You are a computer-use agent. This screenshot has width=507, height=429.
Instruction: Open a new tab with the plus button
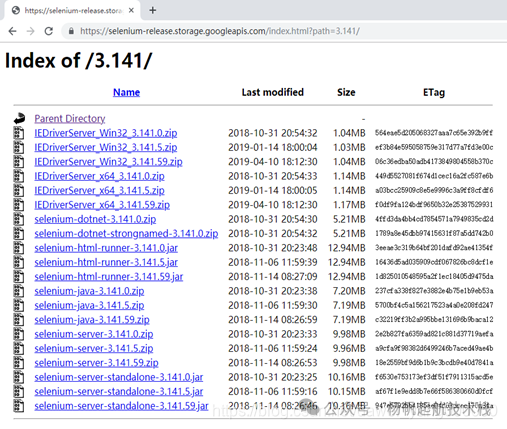point(153,10)
